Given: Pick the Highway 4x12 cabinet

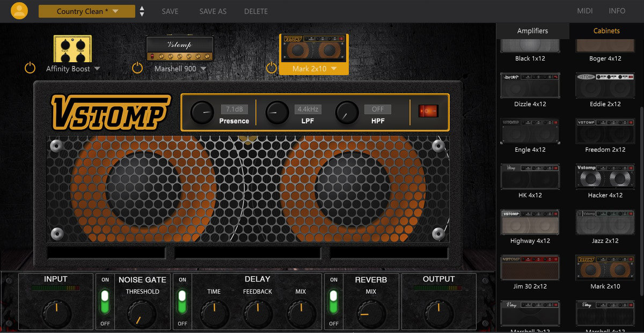Looking at the screenshot, I should [530, 223].
